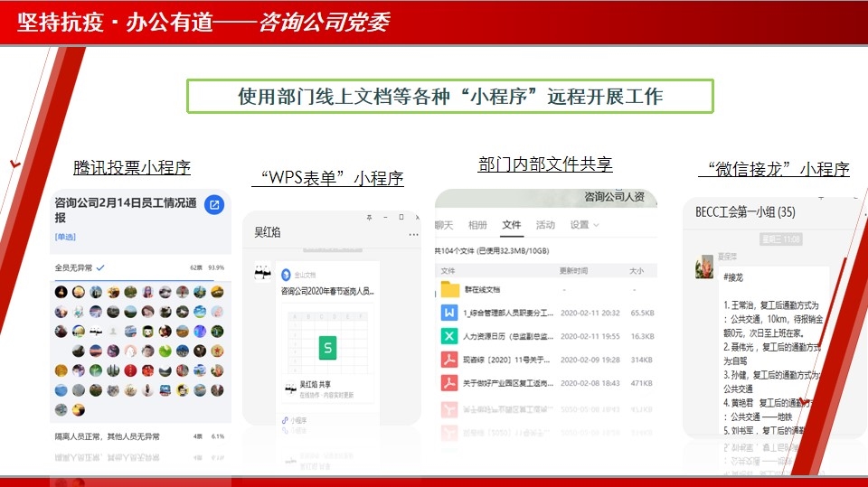
Task: Click the “微信接龙”小程序 underlined heading
Action: 774,168
